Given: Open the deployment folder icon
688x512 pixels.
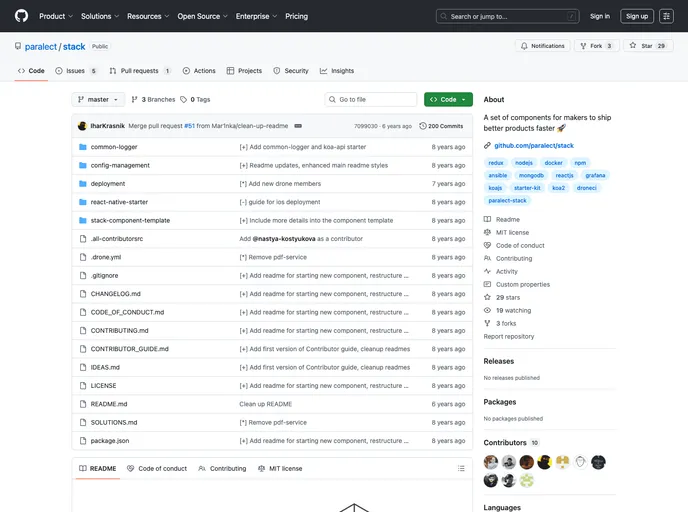Looking at the screenshot, I should [82, 184].
